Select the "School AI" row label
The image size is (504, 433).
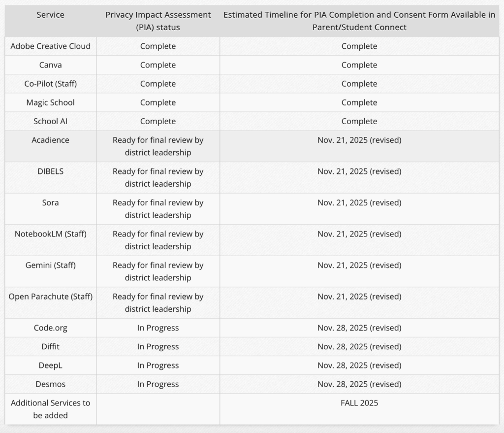coord(50,121)
